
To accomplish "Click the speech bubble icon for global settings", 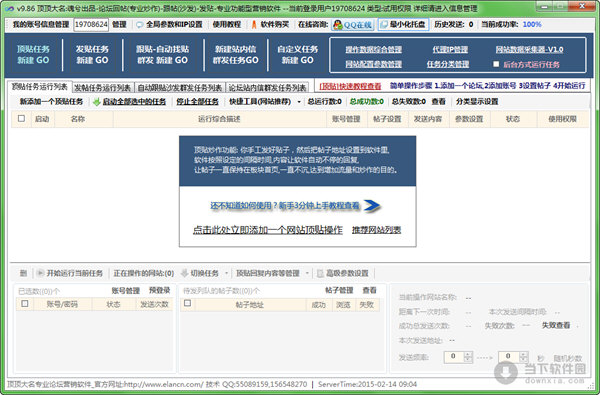I will click(x=140, y=24).
